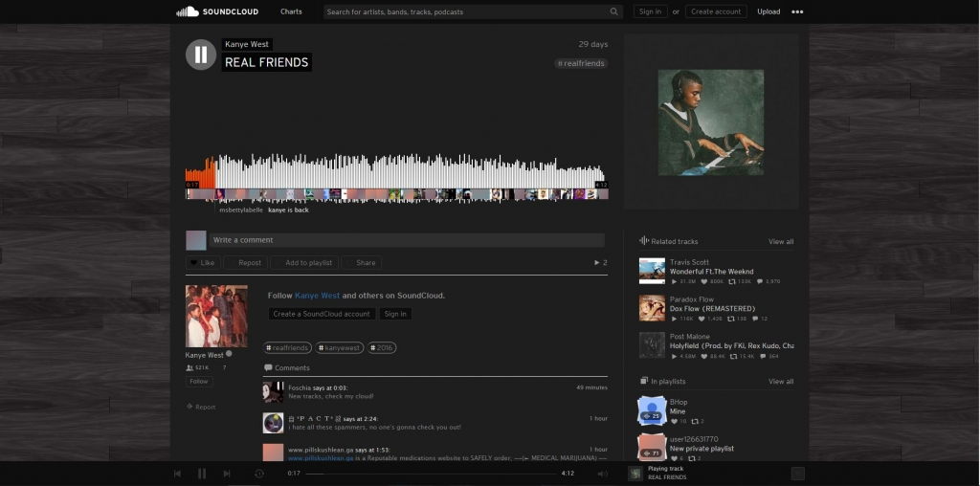Click the Comments speech bubble icon
Screen dimensions: 980x486
point(268,368)
